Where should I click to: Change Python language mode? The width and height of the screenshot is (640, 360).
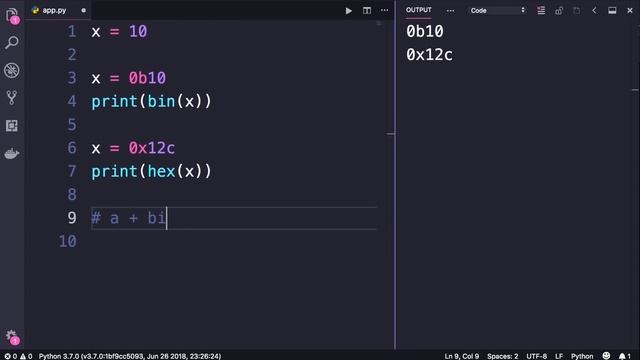[x=582, y=356]
